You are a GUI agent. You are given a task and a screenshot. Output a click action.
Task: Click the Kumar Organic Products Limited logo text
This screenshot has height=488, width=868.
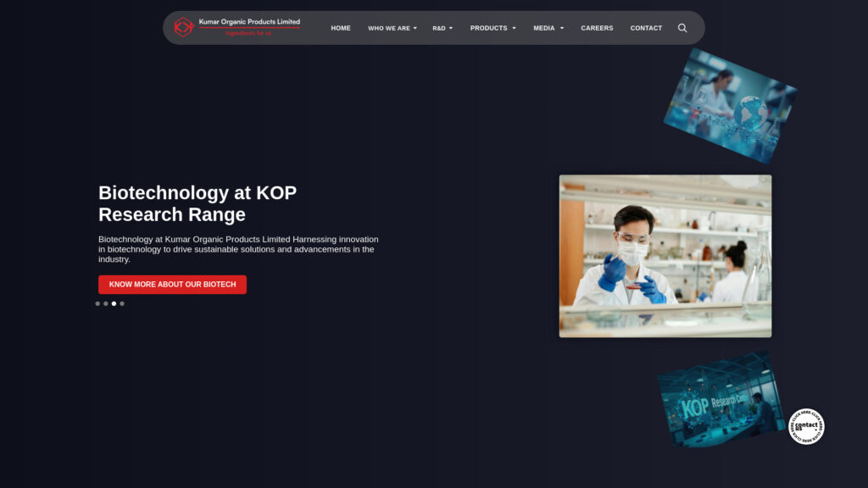tap(252, 23)
